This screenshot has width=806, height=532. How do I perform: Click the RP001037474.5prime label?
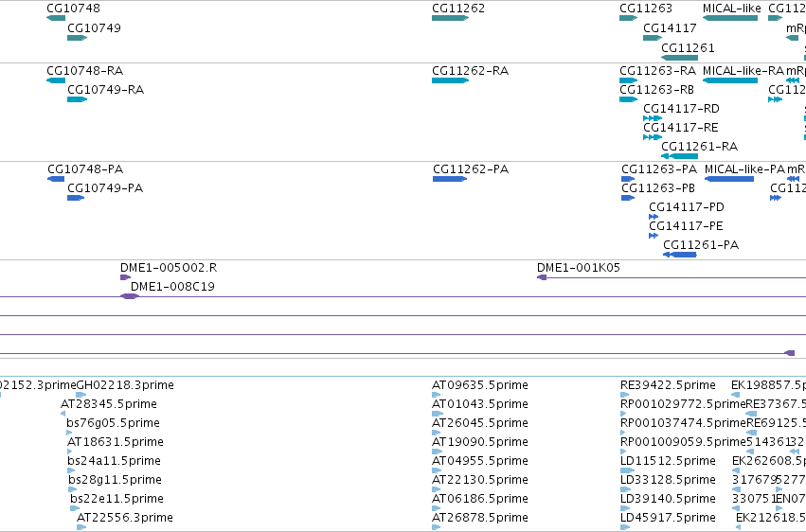point(683,423)
